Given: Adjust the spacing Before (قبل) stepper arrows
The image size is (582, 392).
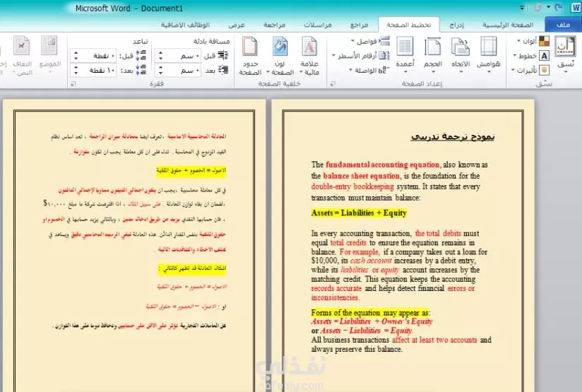Looking at the screenshot, I should pyautogui.click(x=76, y=56).
